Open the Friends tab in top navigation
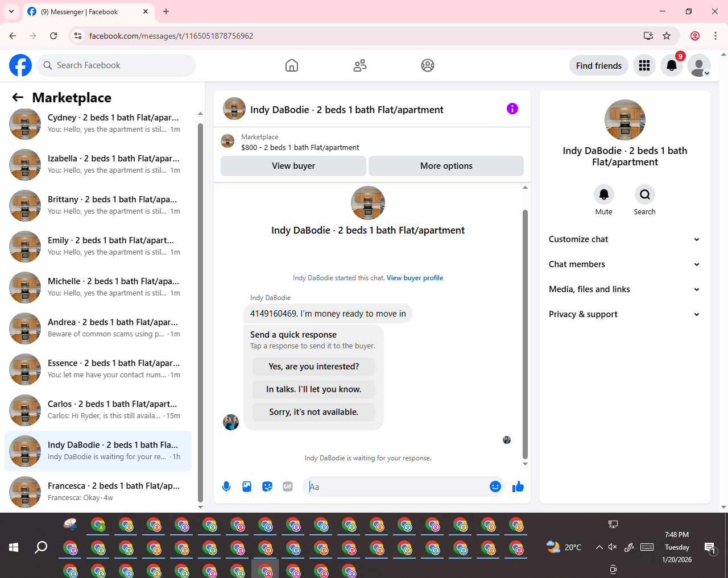The image size is (728, 578). coord(360,65)
